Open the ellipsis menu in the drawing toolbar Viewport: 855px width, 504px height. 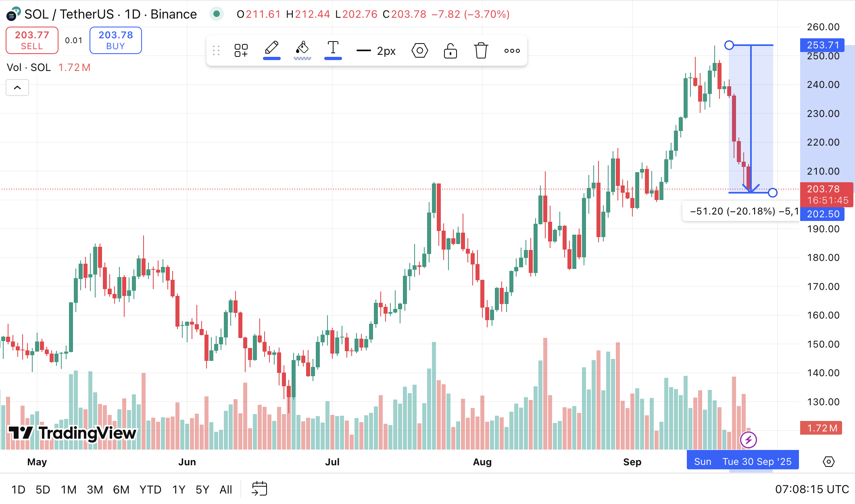coord(511,50)
